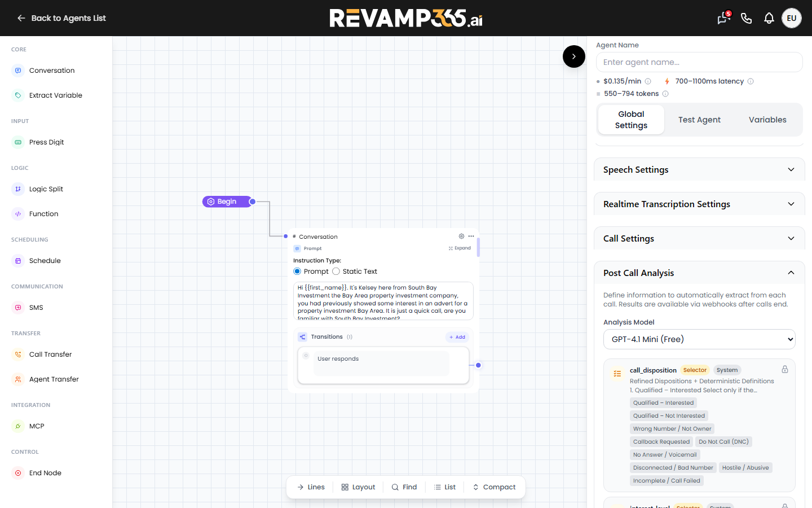Screen dimensions: 812x508
Task: Select the SMS node type
Action: pyautogui.click(x=36, y=308)
